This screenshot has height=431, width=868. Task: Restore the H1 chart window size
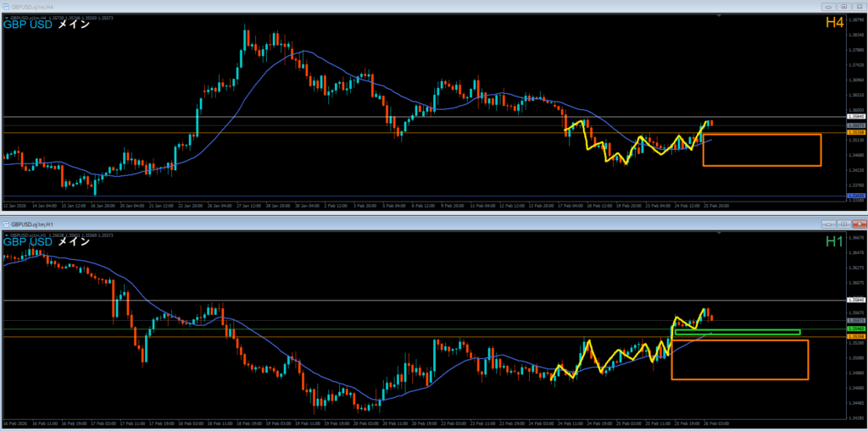tap(843, 224)
